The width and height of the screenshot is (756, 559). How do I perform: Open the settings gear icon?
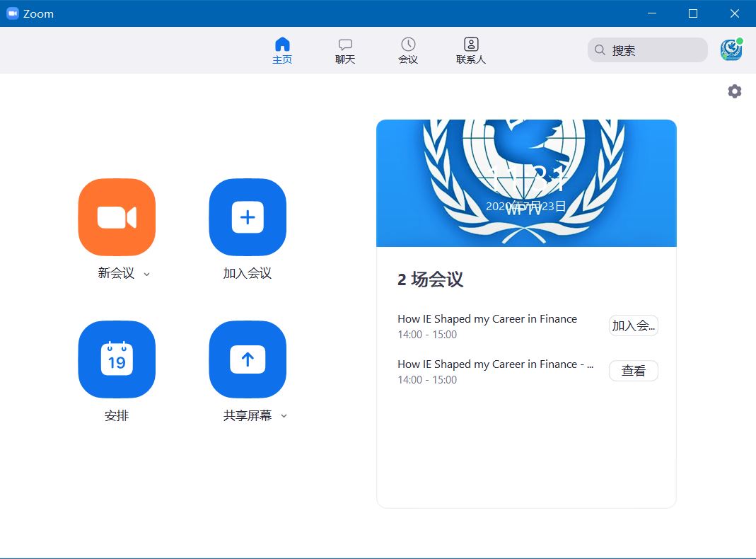point(734,91)
